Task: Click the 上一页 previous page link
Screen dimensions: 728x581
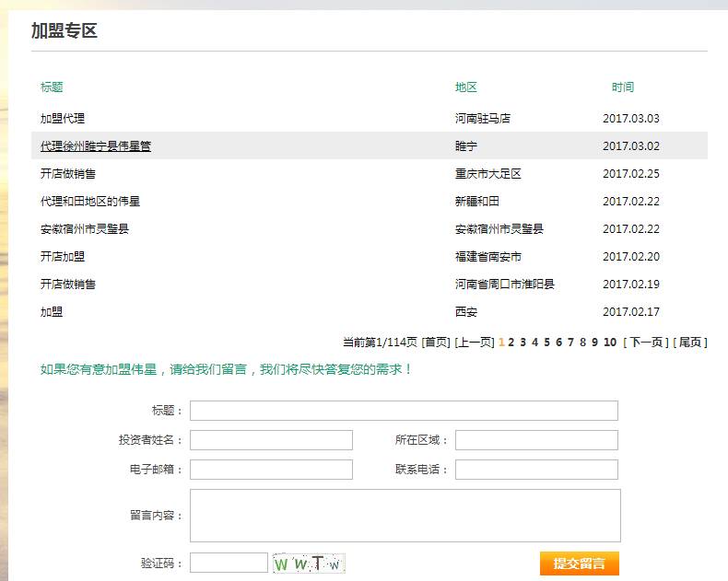Action: tap(474, 343)
